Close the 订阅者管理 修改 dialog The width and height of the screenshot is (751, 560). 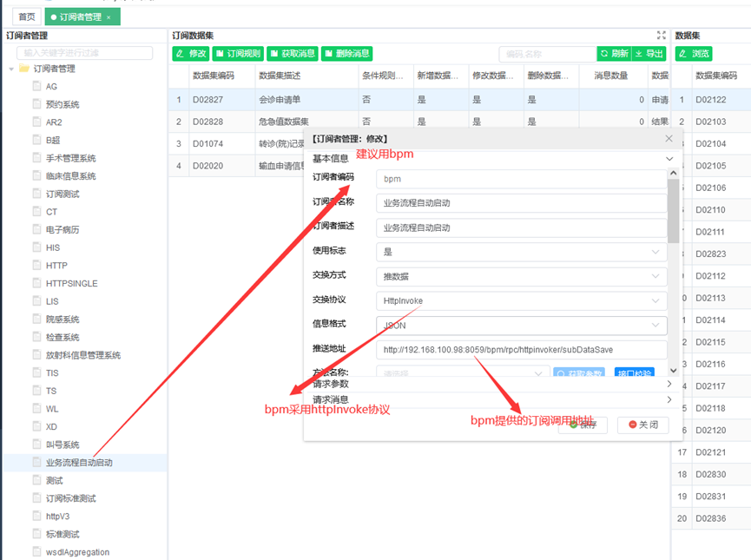point(669,138)
